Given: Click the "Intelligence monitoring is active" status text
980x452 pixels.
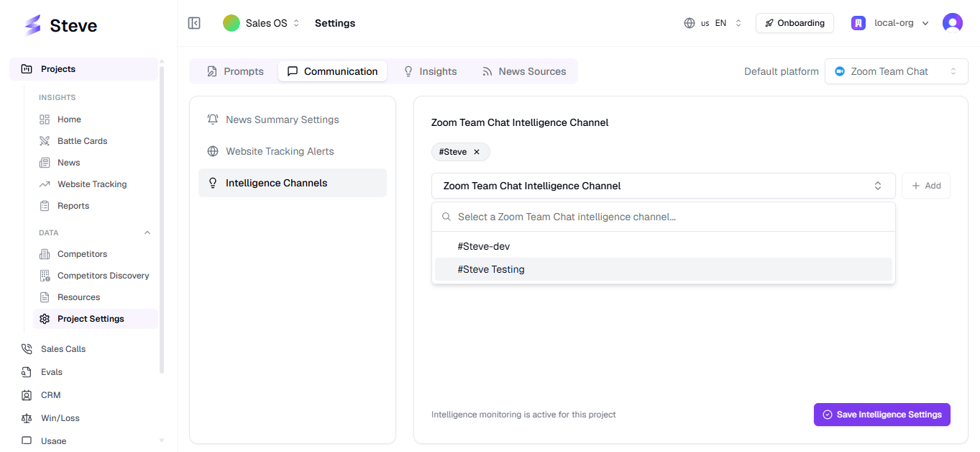Looking at the screenshot, I should (x=523, y=415).
